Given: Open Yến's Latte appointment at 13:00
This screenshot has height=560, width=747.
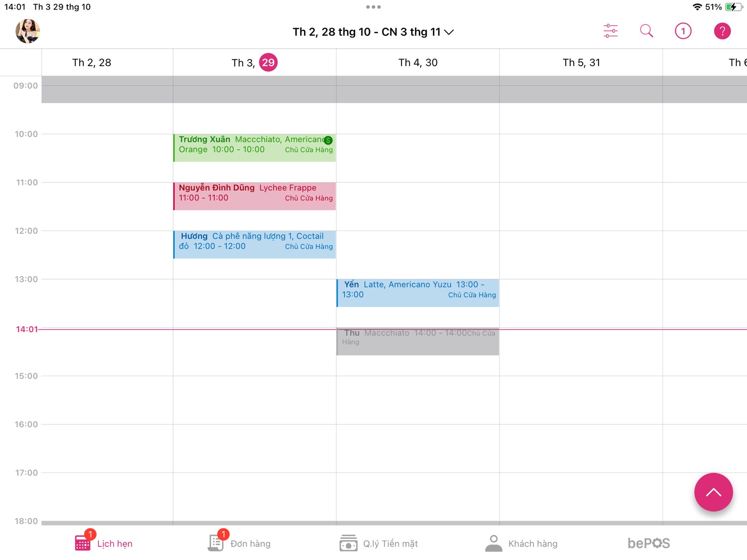Looking at the screenshot, I should tap(418, 293).
